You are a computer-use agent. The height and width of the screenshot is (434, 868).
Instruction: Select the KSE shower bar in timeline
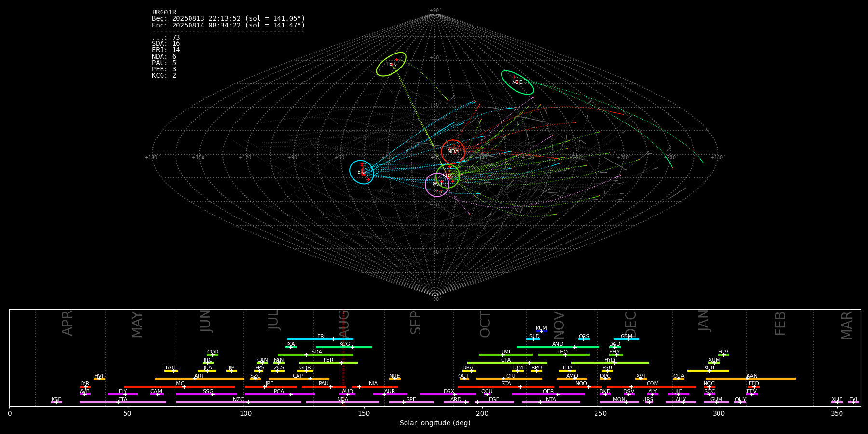(x=56, y=402)
